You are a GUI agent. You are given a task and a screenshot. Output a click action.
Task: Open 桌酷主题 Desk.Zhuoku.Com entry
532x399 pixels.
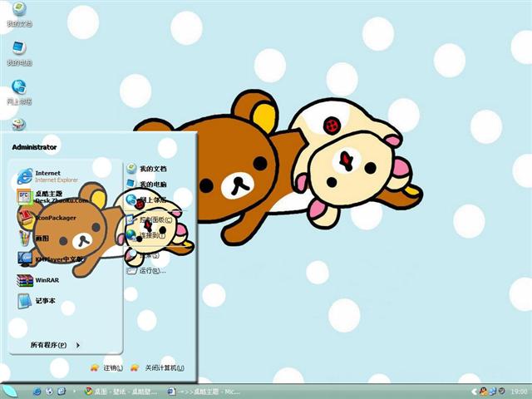click(x=52, y=197)
